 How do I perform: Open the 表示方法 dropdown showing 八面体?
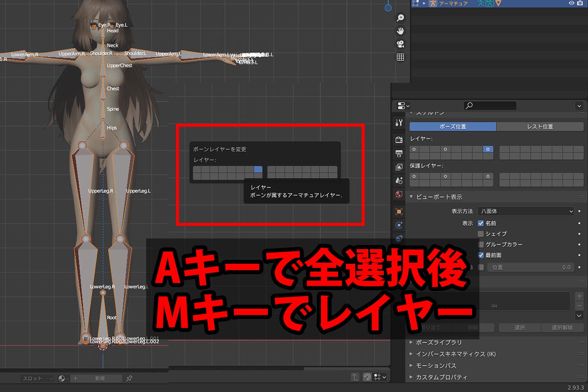pyautogui.click(x=526, y=211)
